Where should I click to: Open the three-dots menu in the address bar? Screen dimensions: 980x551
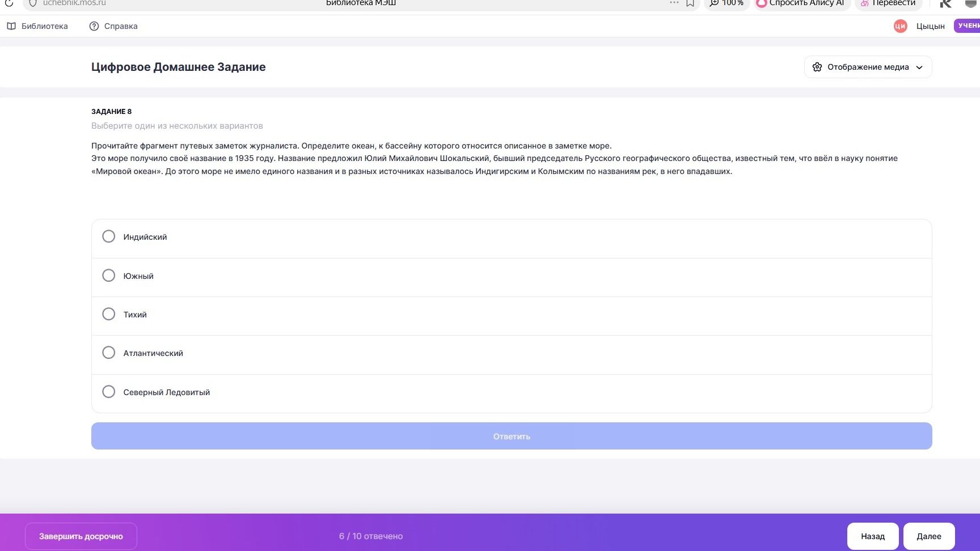coord(674,3)
